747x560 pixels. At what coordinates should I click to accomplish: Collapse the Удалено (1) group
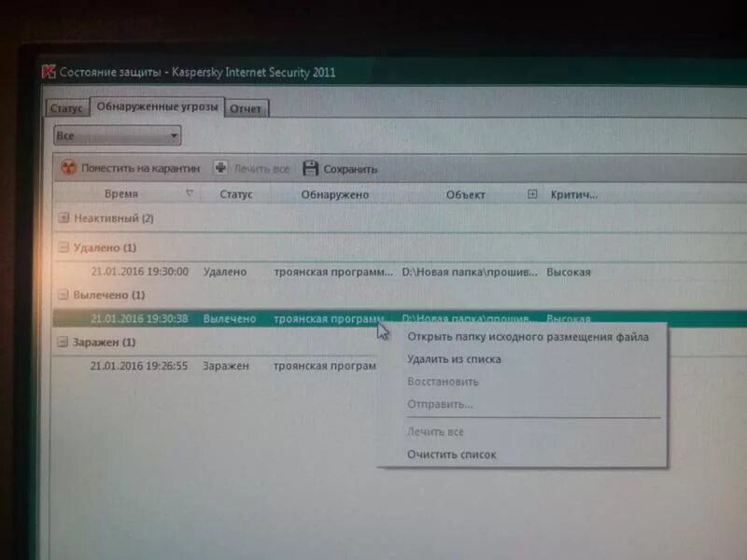[x=63, y=247]
